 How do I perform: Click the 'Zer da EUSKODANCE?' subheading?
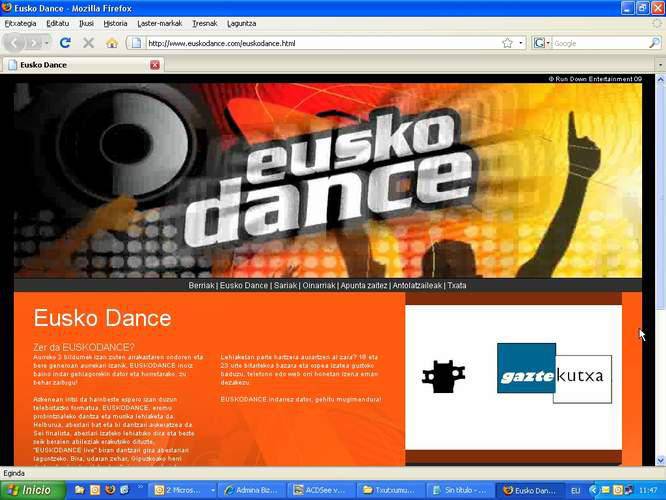[84, 347]
